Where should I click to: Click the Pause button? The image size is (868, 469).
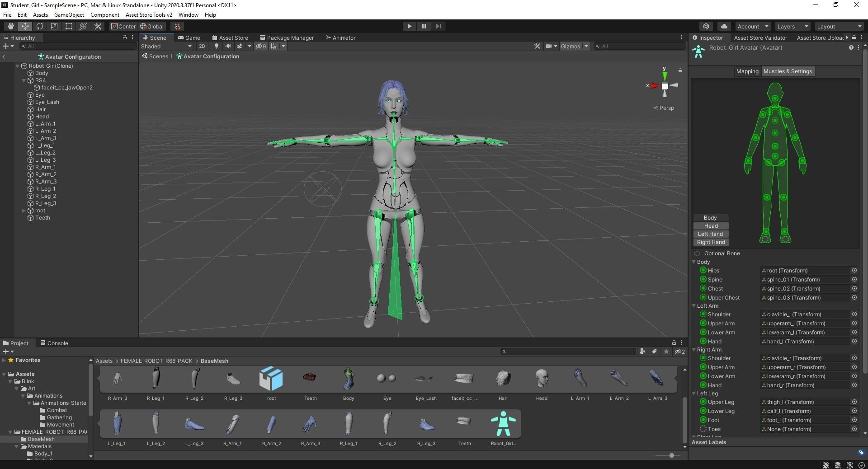pyautogui.click(x=424, y=26)
